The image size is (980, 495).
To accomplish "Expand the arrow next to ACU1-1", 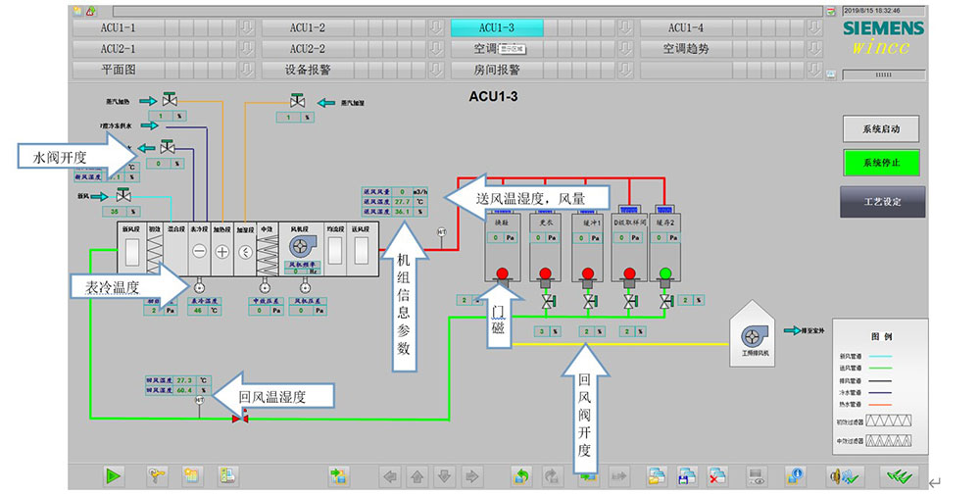I will (247, 27).
